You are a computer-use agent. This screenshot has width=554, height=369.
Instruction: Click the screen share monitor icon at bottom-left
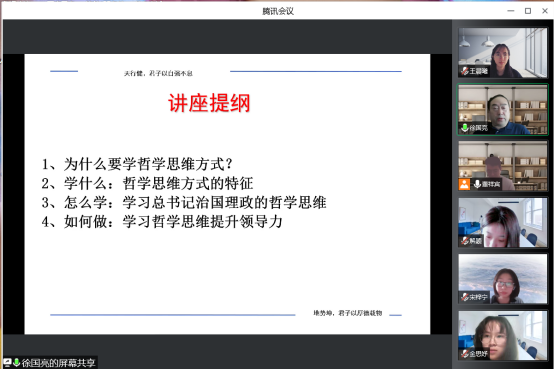click(x=7, y=362)
